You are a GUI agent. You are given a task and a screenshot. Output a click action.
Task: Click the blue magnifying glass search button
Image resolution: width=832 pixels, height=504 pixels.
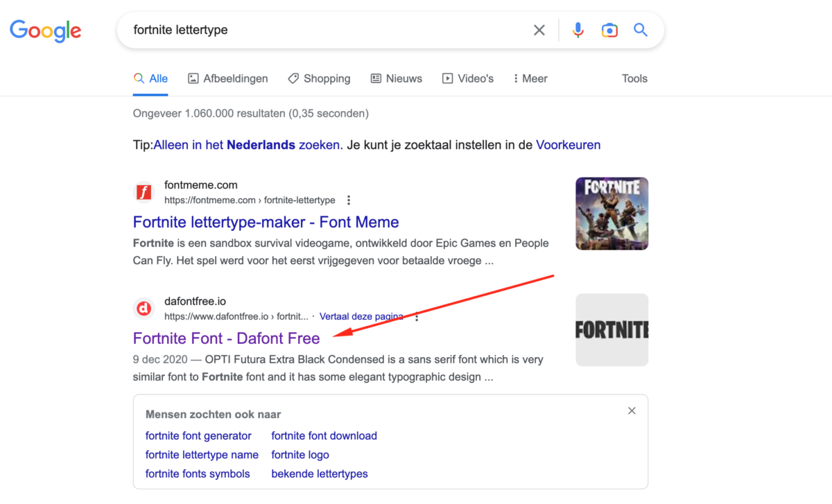click(641, 31)
